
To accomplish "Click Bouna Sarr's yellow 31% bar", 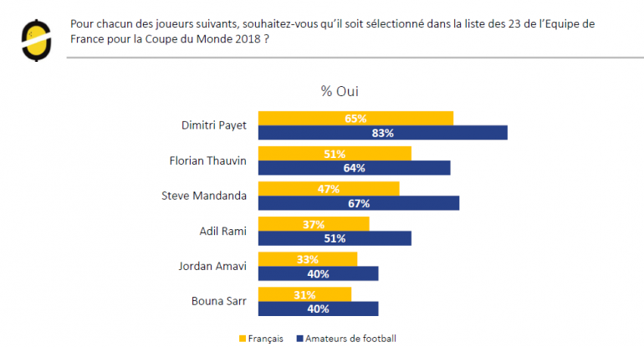I will (x=304, y=294).
